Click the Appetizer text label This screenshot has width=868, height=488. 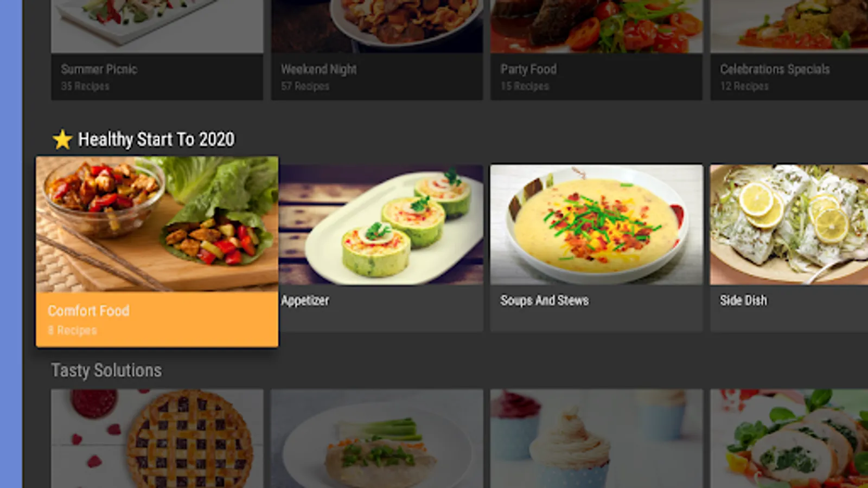tap(305, 301)
